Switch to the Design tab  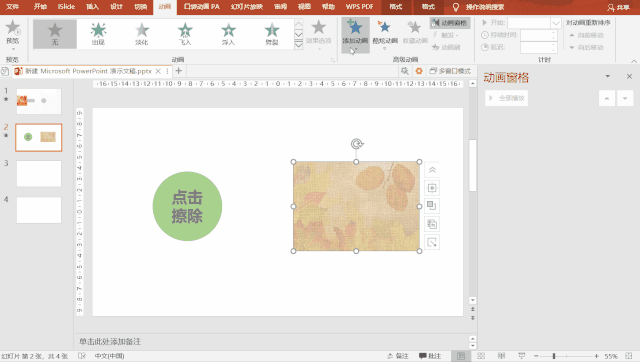pyautogui.click(x=116, y=7)
